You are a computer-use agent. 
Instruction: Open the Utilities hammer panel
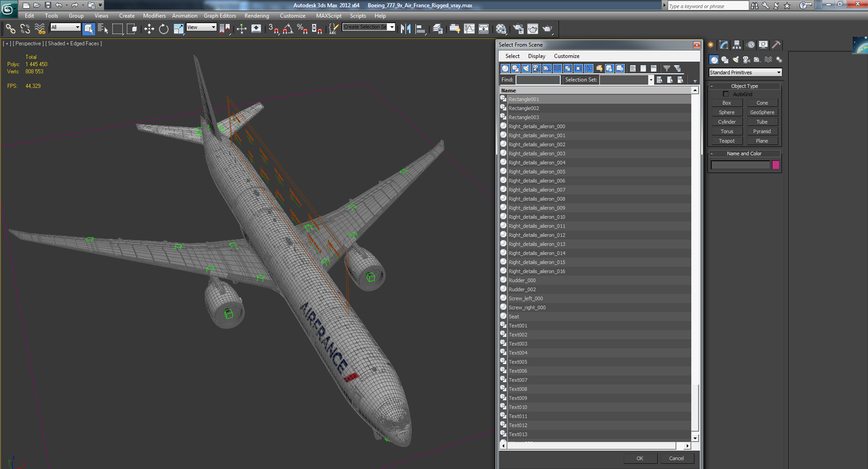point(776,45)
